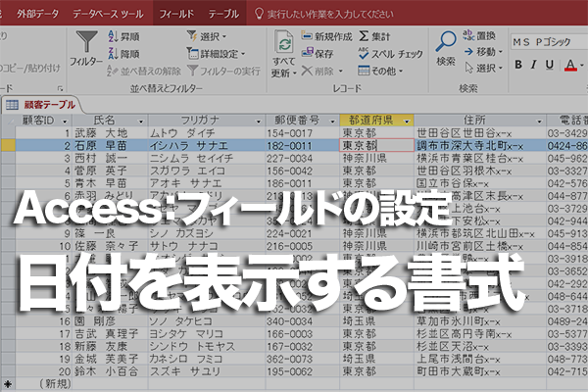The height and width of the screenshot is (392, 588).
Task: Select the フリガナ column header
Action: [x=200, y=121]
